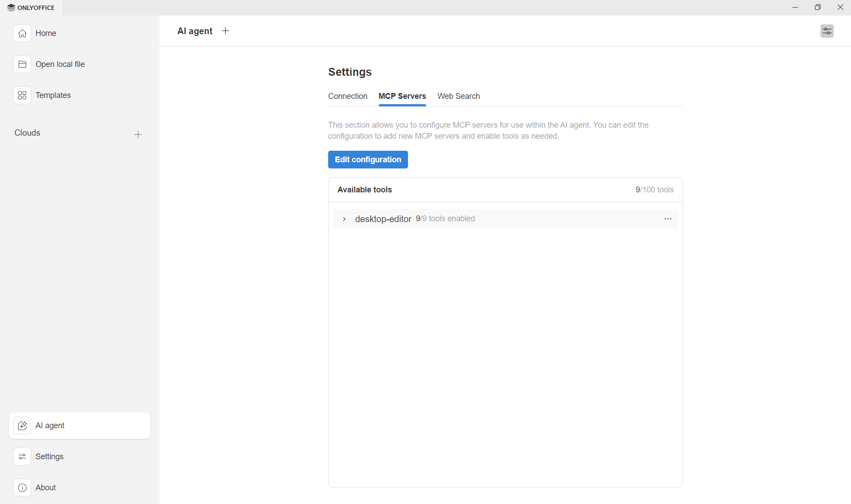Click the Edit configuration button
The image size is (851, 504).
click(368, 160)
